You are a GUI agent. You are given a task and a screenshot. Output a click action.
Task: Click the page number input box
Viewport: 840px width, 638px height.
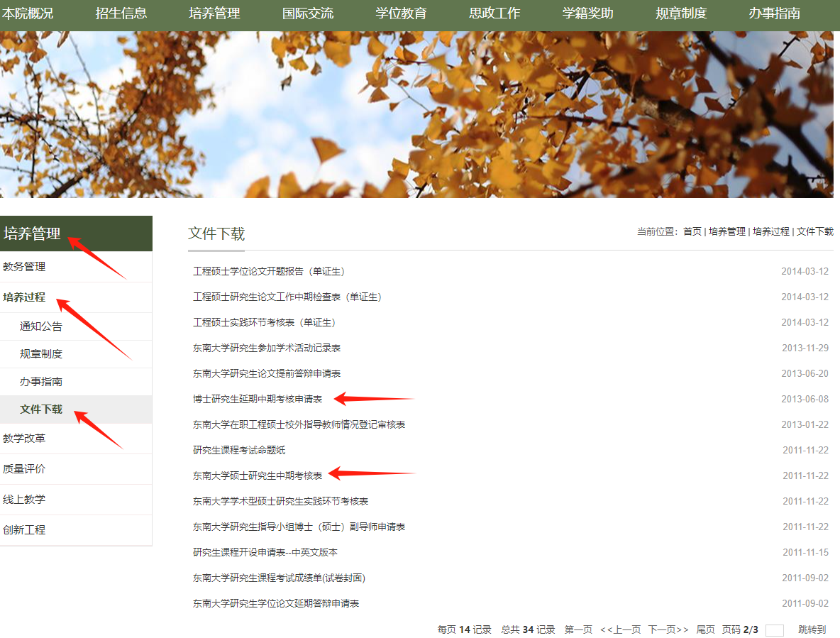coord(775,630)
